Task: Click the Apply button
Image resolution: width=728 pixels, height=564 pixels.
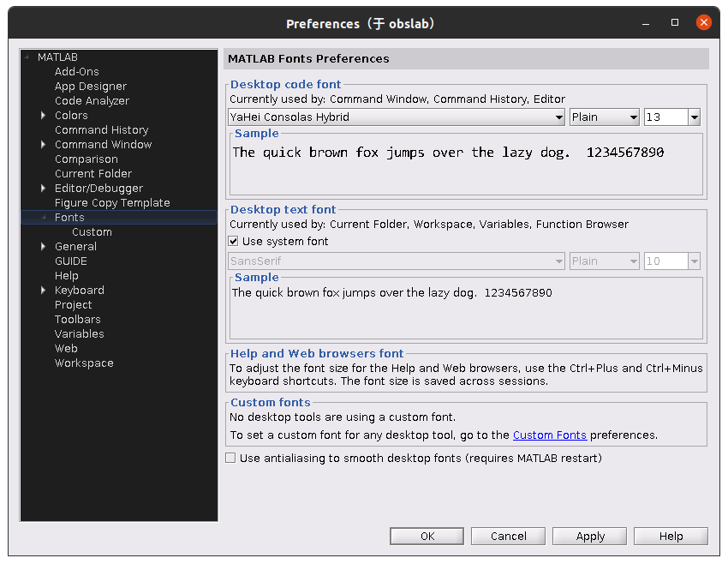Action: coord(589,536)
